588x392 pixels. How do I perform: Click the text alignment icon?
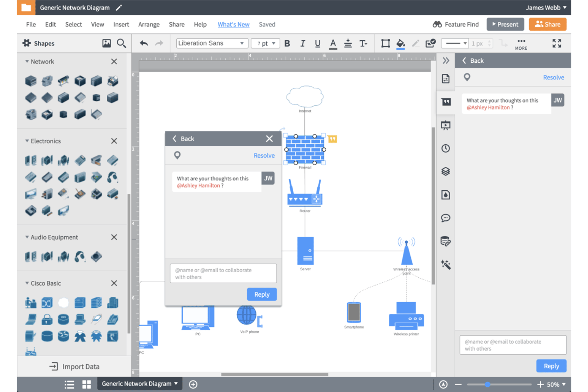[348, 43]
